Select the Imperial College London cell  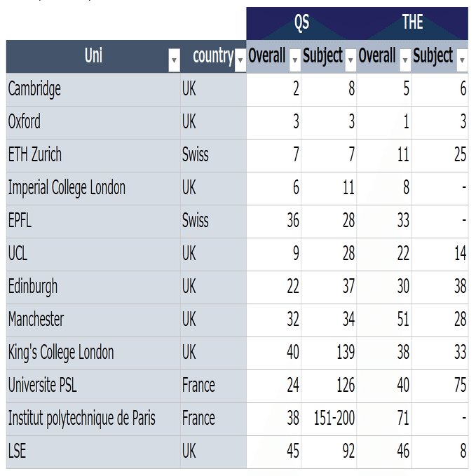(93, 188)
